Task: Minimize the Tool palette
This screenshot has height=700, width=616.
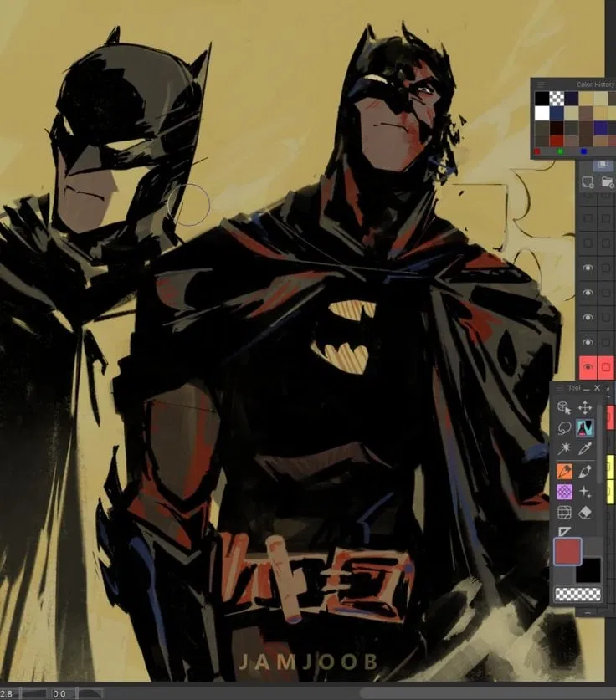Action: pos(587,388)
